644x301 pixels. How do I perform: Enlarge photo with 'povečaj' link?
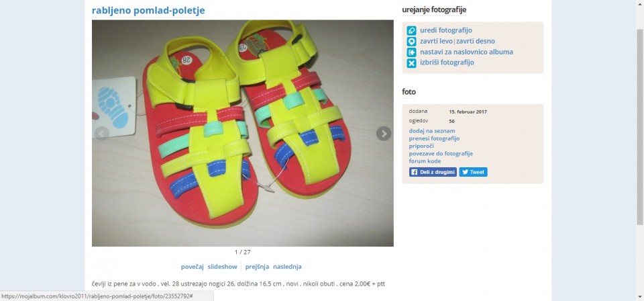pyautogui.click(x=193, y=267)
